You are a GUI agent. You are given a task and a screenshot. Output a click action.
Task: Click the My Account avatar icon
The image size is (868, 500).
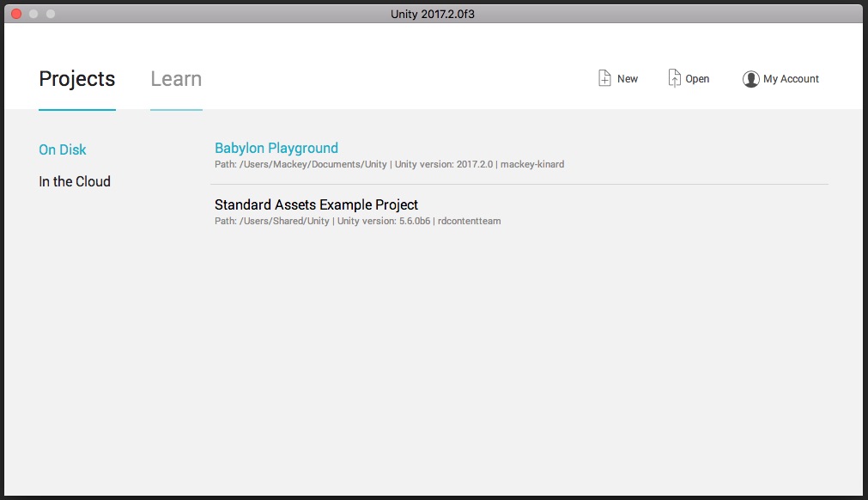(x=750, y=79)
